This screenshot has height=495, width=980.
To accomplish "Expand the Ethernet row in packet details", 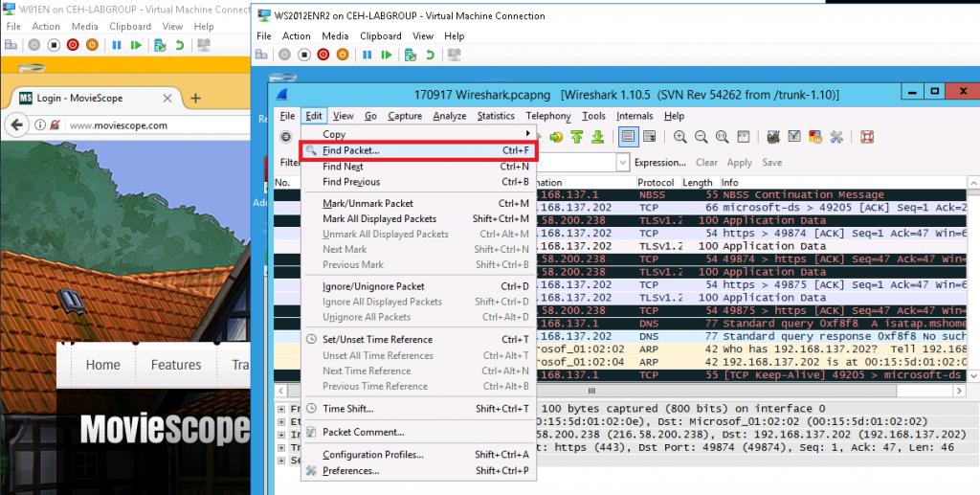I will point(281,422).
